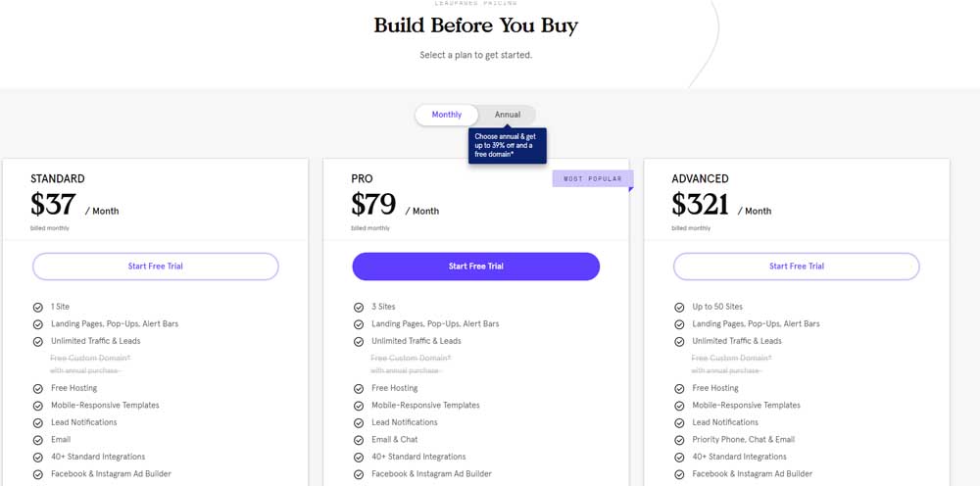Click the checkmark beside Up to 50 Sites
Screen dimensions: 980x486
(x=679, y=307)
